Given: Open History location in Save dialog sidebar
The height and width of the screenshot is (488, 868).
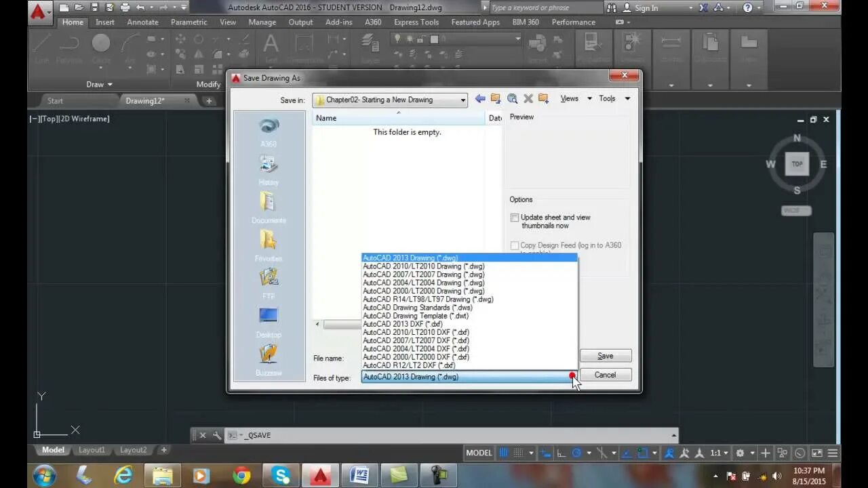Looking at the screenshot, I should [269, 170].
